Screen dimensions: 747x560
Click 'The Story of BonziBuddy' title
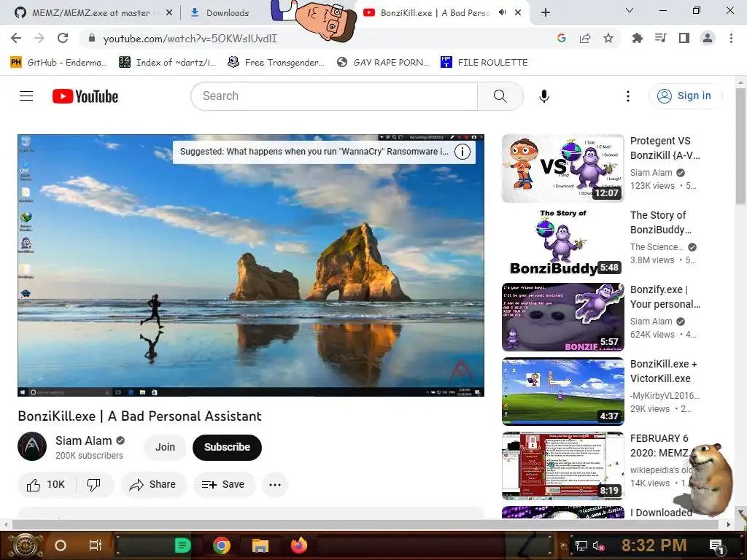click(x=660, y=222)
